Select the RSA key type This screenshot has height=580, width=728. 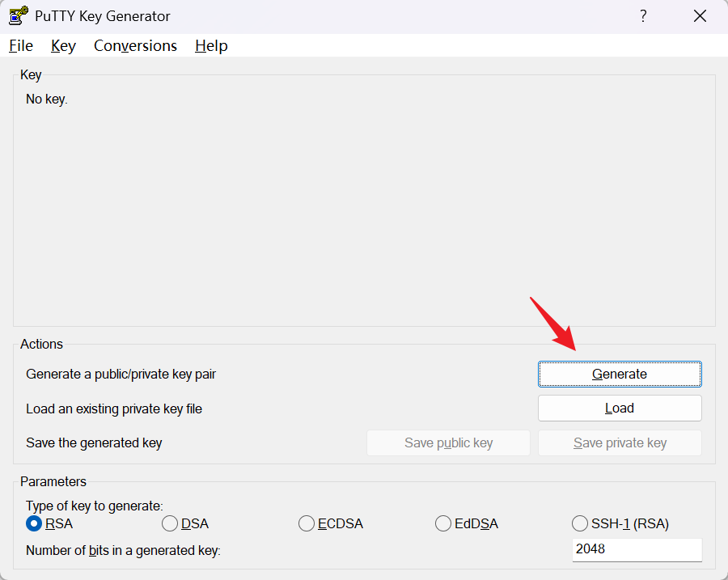coord(49,524)
